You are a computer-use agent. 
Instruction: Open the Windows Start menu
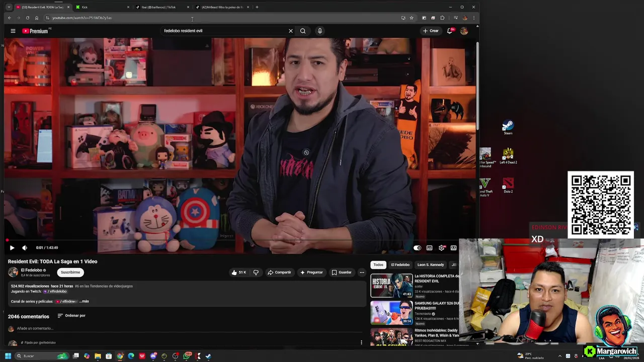(8, 356)
